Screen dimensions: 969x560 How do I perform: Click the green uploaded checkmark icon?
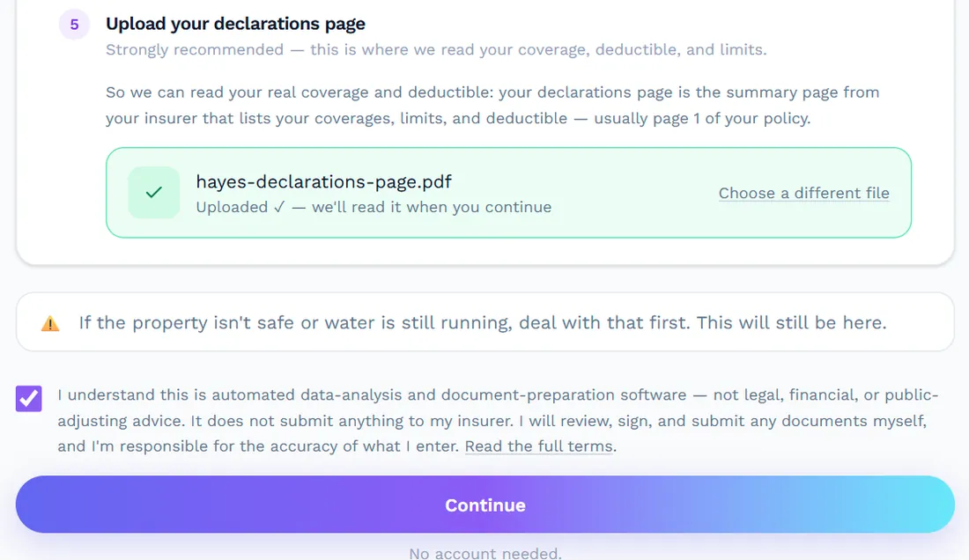tap(154, 193)
